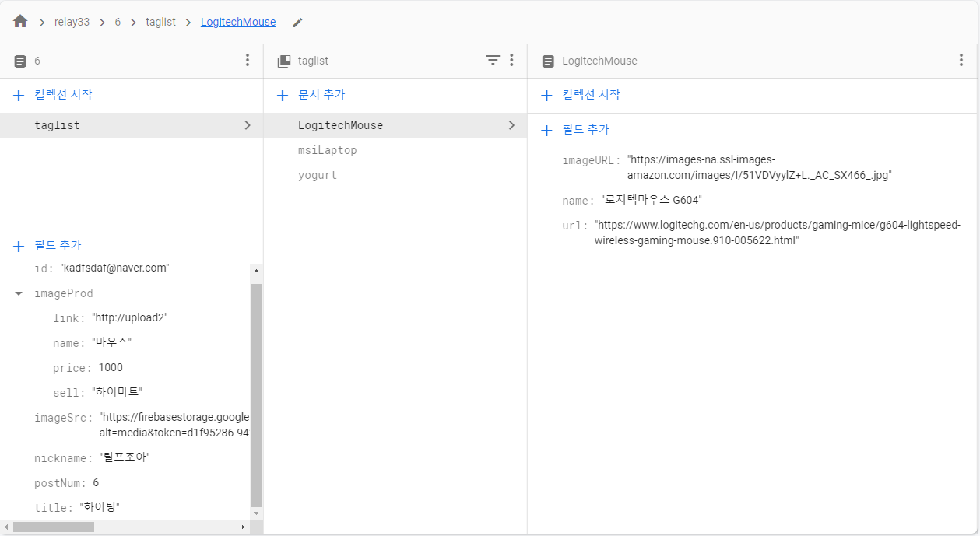The width and height of the screenshot is (980, 536).
Task: Click the nickname value 릴프조아
Action: pyautogui.click(x=124, y=458)
